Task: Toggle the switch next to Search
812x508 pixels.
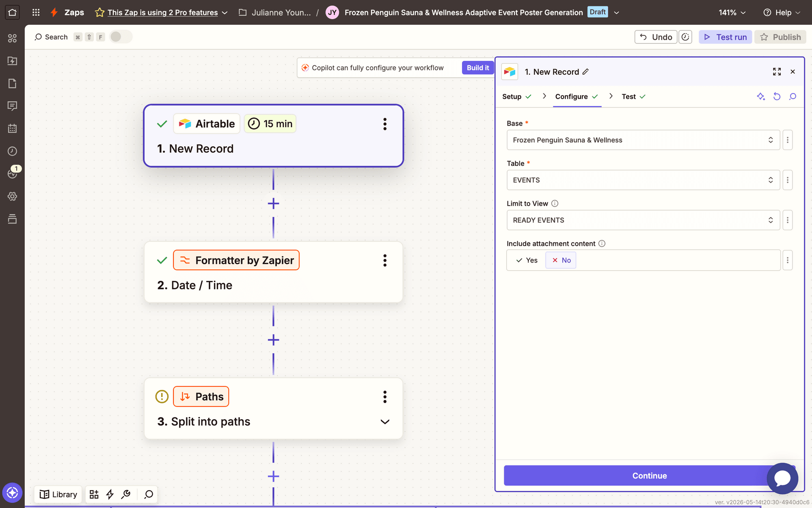Action: [121, 37]
